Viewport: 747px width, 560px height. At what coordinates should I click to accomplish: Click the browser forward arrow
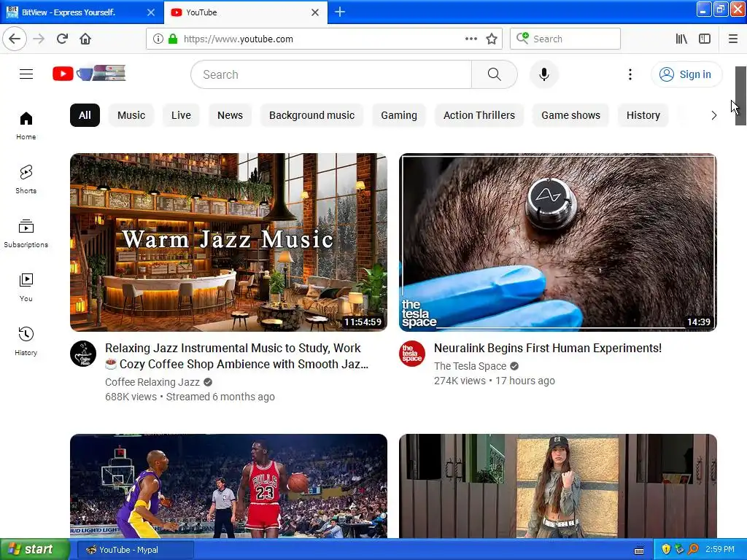click(39, 39)
